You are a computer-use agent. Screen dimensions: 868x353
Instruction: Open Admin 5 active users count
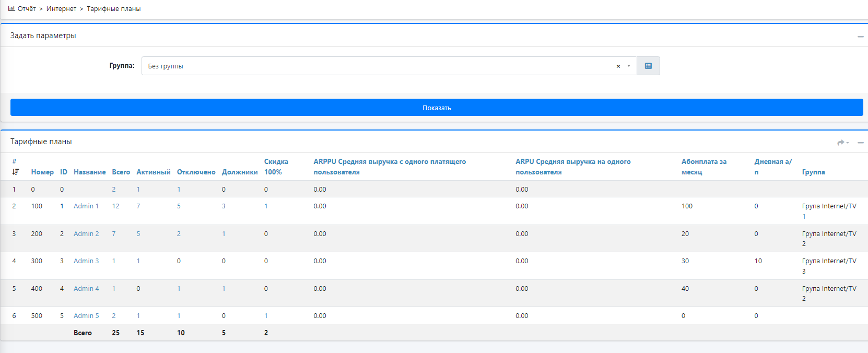pyautogui.click(x=138, y=316)
